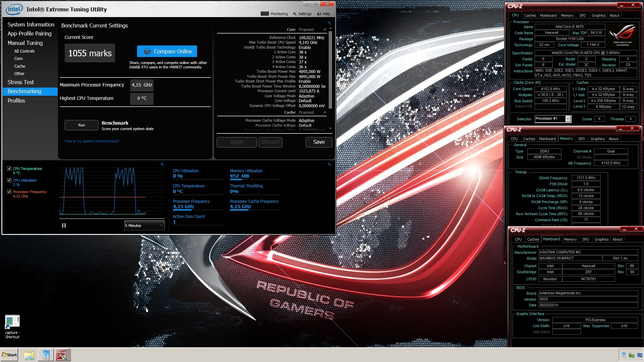The width and height of the screenshot is (644, 362).
Task: Open SPD tab in middle CPU-Z window
Action: pyautogui.click(x=582, y=139)
